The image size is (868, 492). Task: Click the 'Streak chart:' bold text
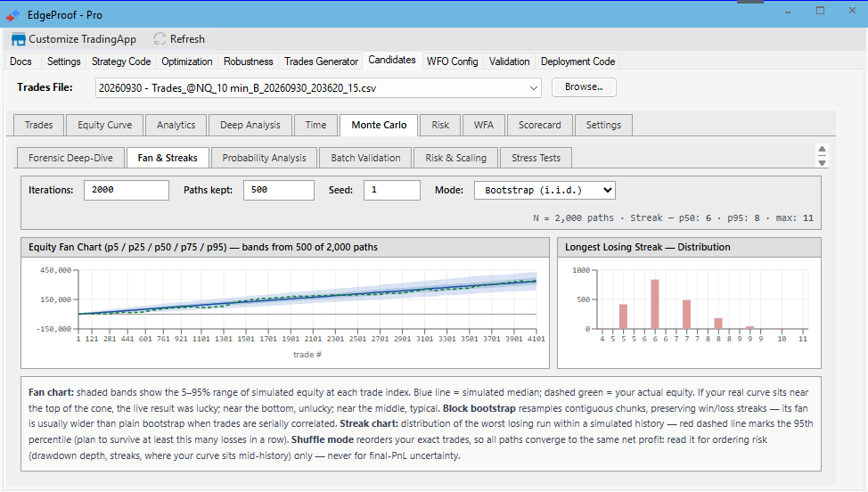(369, 424)
